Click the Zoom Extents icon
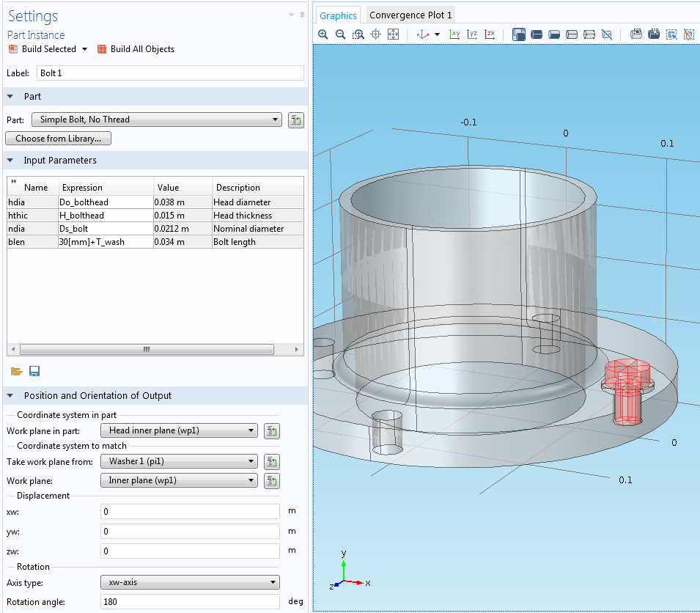 (393, 34)
